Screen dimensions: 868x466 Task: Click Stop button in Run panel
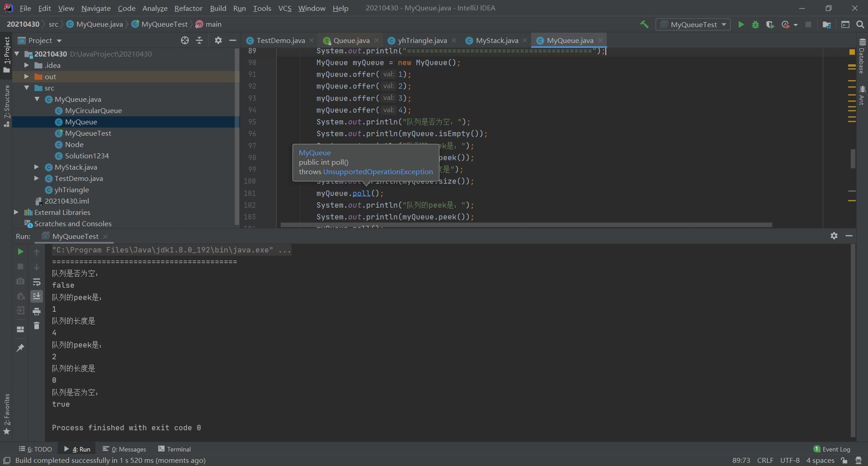[x=20, y=266]
